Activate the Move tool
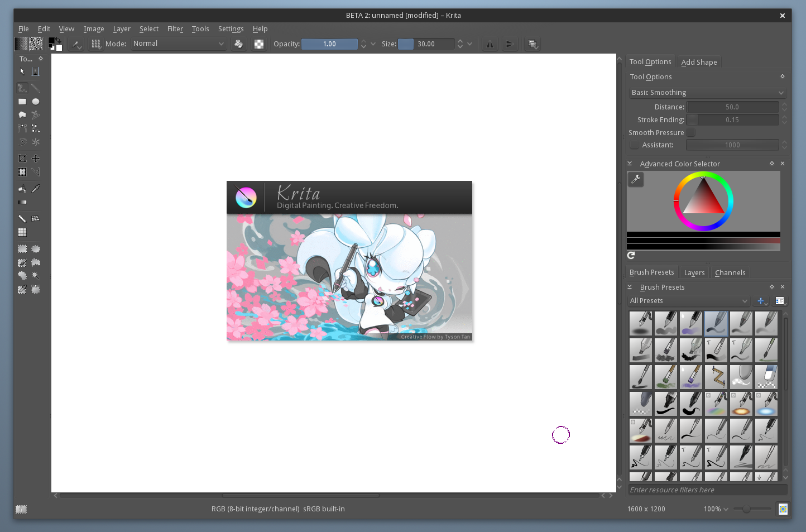 36,159
